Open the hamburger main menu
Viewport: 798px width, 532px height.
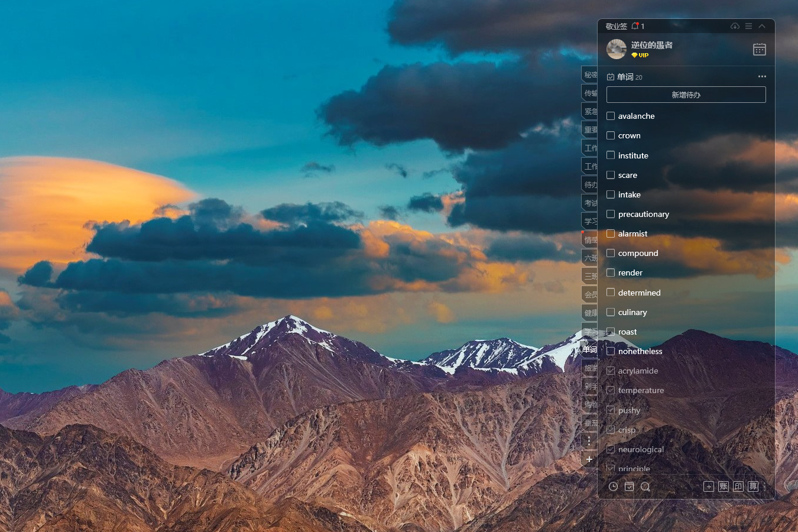point(748,26)
